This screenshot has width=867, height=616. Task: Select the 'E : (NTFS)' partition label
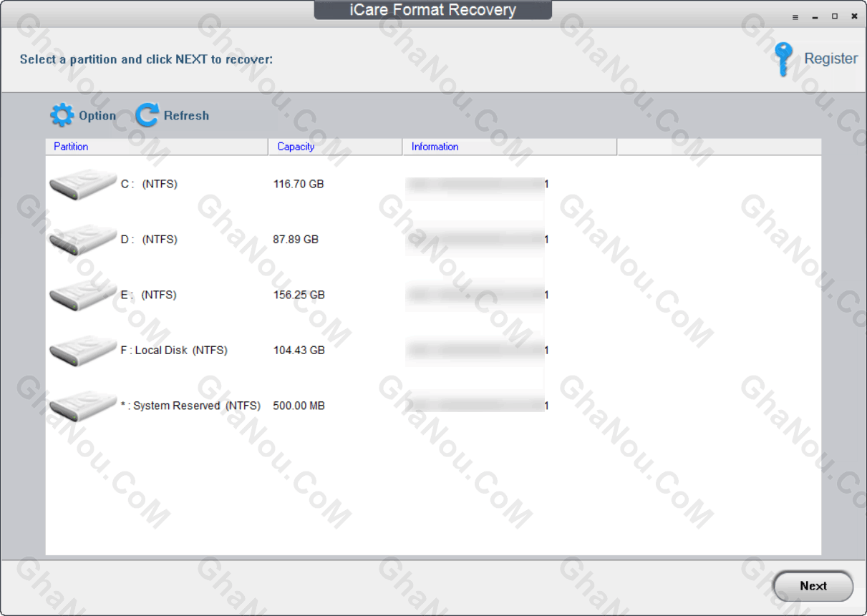coord(149,295)
